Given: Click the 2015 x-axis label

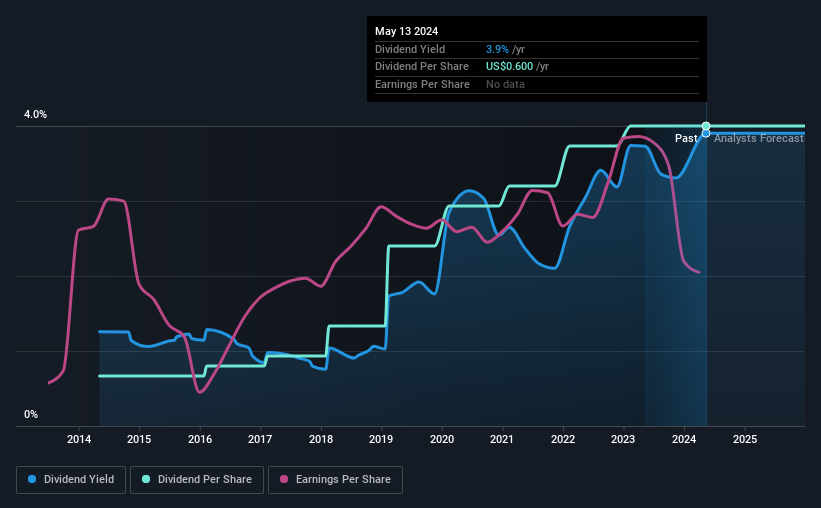Looking at the screenshot, I should (139, 439).
